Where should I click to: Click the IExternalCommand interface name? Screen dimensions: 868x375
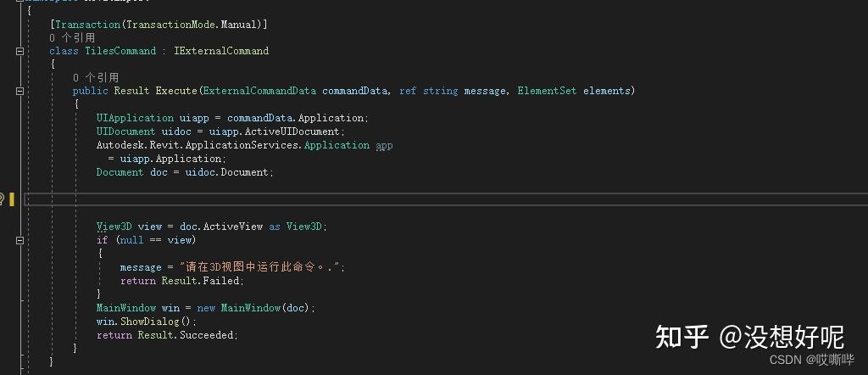click(x=221, y=51)
